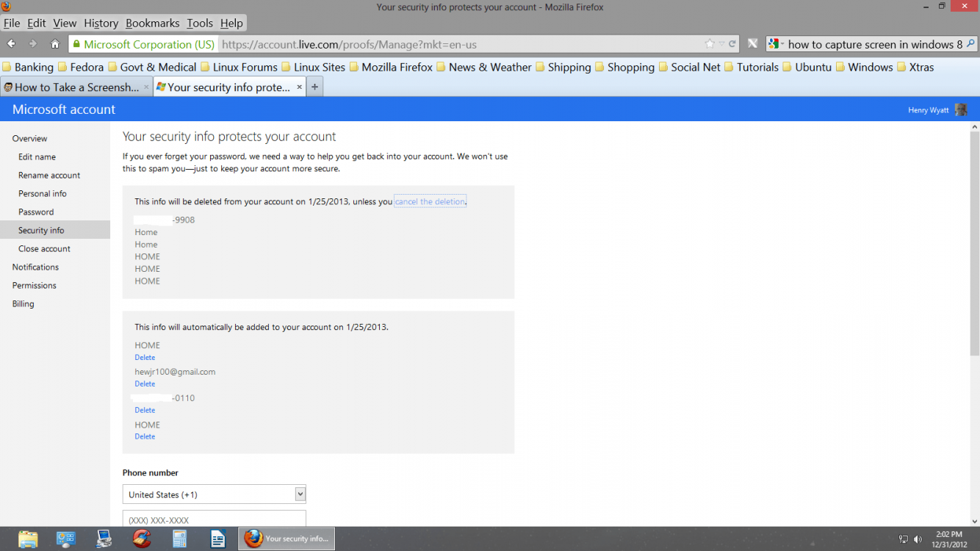Screen dimensions: 980x551
Task: Open the History menu
Action: click(101, 24)
